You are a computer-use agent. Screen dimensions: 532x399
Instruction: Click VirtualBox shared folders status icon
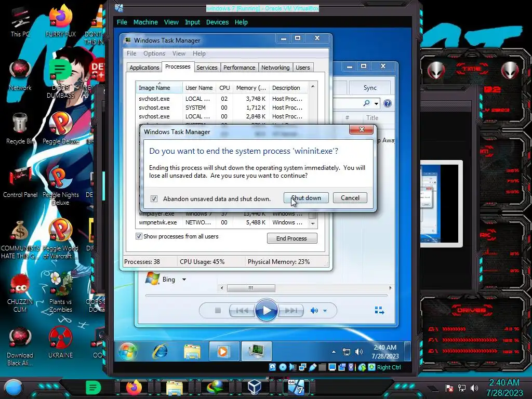click(322, 367)
